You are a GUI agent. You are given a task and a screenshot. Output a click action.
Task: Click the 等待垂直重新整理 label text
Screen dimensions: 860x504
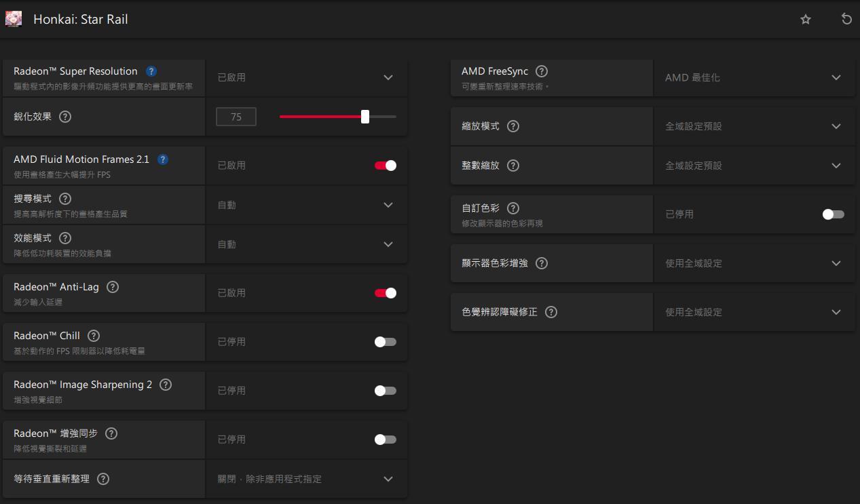pos(52,479)
